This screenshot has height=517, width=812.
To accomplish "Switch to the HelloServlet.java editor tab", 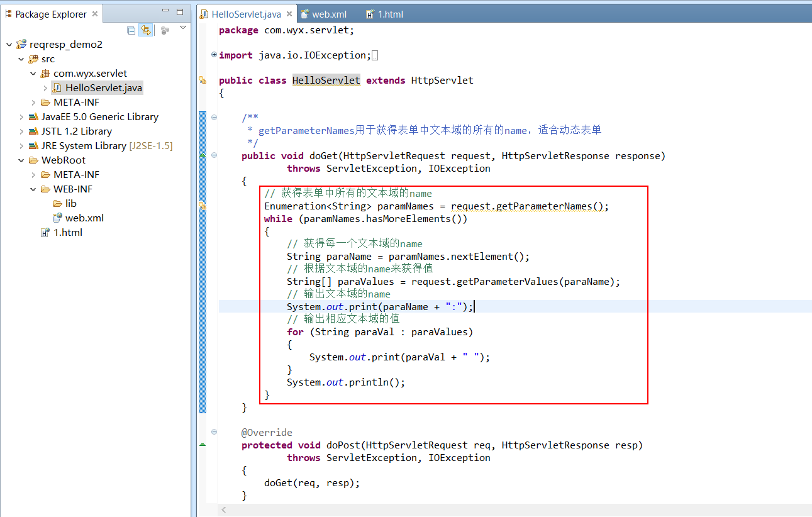I will tap(247, 14).
